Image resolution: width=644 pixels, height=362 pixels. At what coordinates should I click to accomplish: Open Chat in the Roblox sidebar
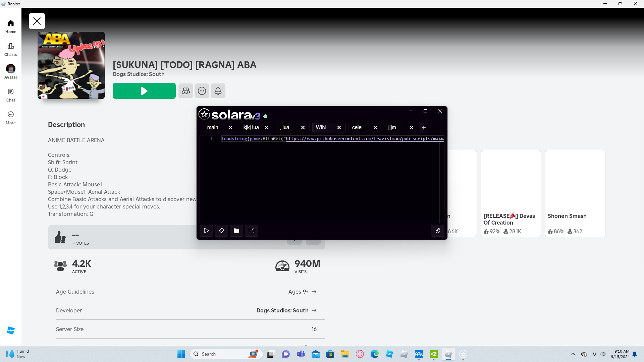(11, 95)
